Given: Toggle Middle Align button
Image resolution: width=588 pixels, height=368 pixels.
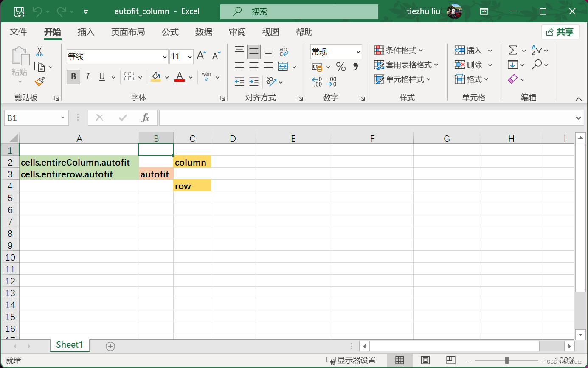Looking at the screenshot, I should [254, 51].
